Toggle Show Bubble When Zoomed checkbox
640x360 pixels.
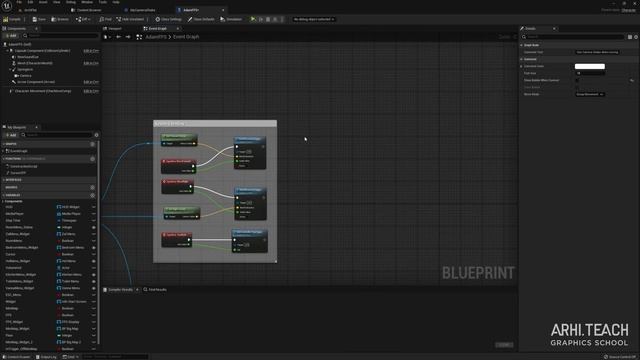coord(577,80)
